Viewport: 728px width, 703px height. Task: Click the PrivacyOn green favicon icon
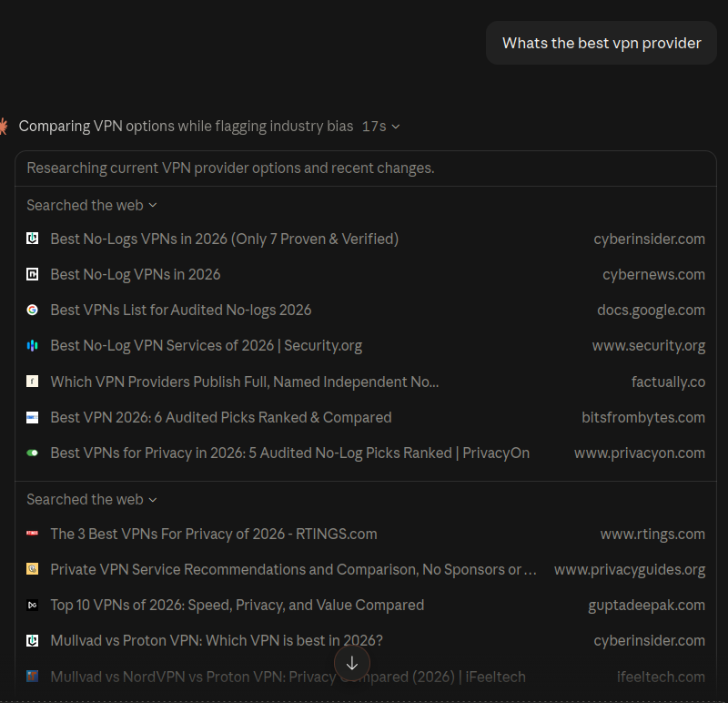(32, 453)
